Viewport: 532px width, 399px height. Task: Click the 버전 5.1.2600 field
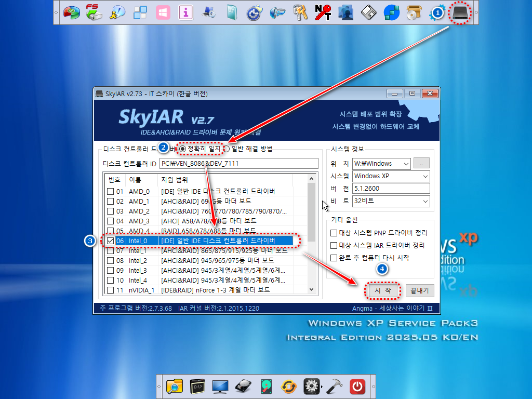point(391,189)
